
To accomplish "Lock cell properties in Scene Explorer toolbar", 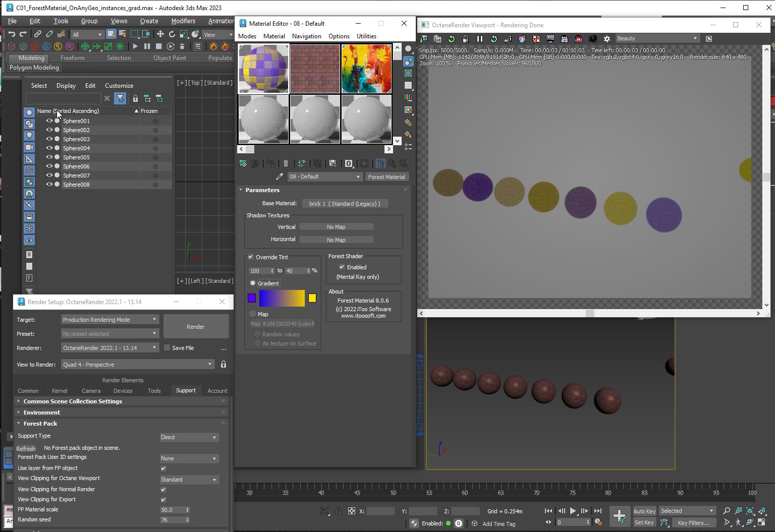I will click(x=135, y=98).
